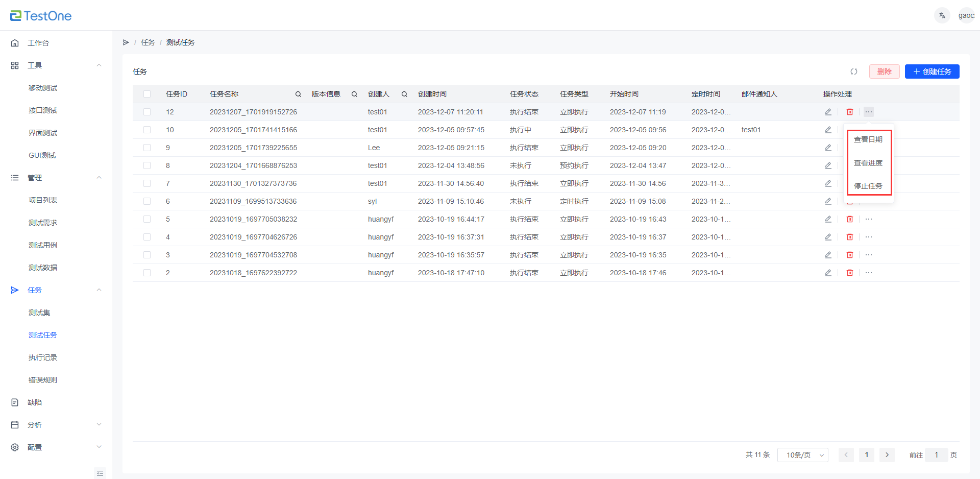Expand the 分析 sidebar menu
This screenshot has height=479, width=980.
coord(56,425)
